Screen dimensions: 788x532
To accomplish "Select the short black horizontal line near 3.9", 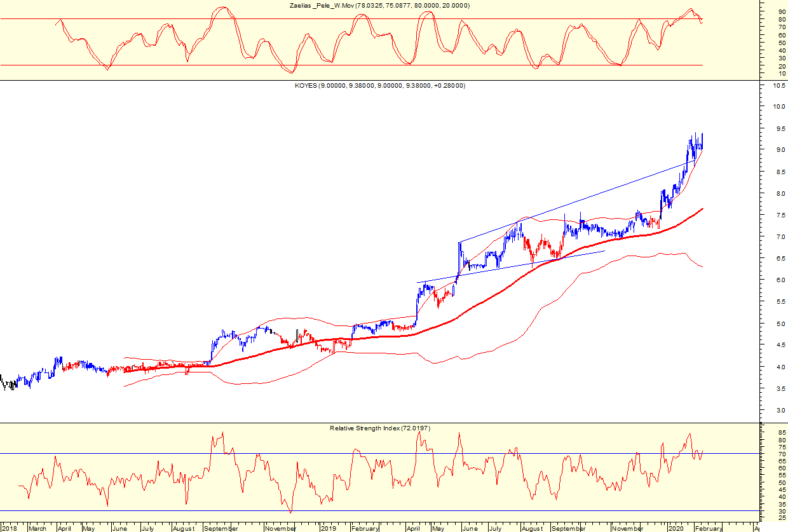I will coord(197,372).
